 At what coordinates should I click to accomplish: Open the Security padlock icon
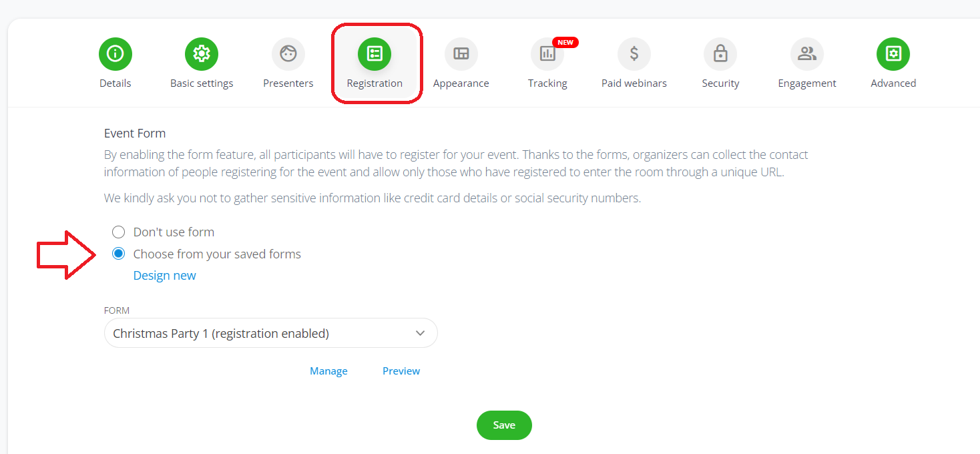point(720,54)
